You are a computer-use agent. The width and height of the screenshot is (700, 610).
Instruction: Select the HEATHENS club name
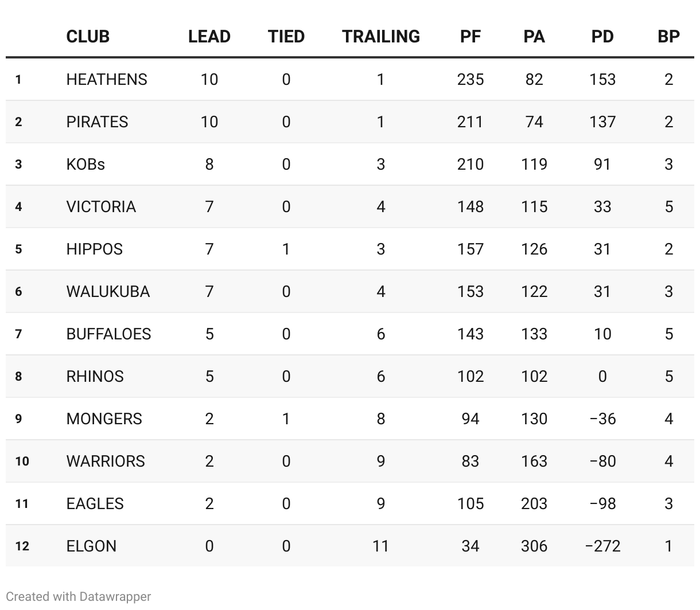(107, 79)
